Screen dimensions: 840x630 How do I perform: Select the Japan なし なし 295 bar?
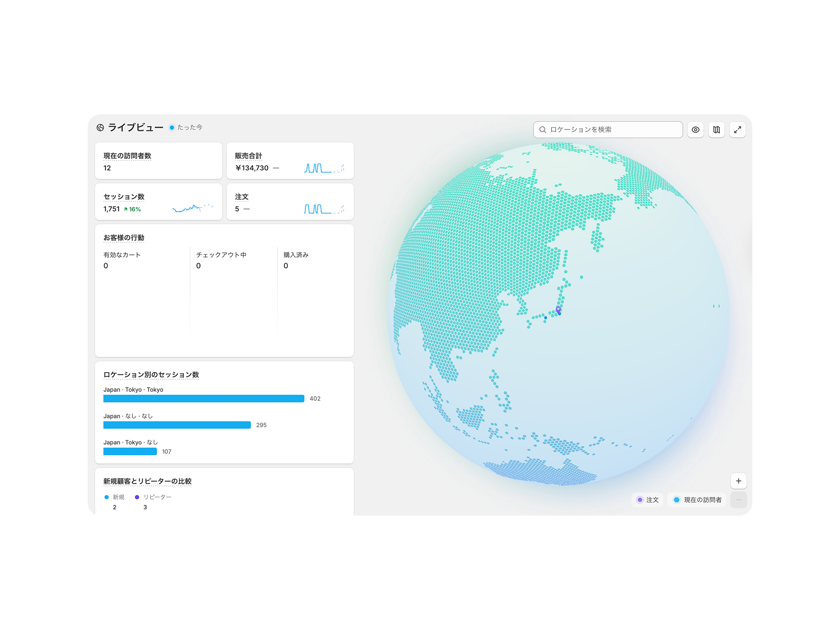tap(177, 425)
